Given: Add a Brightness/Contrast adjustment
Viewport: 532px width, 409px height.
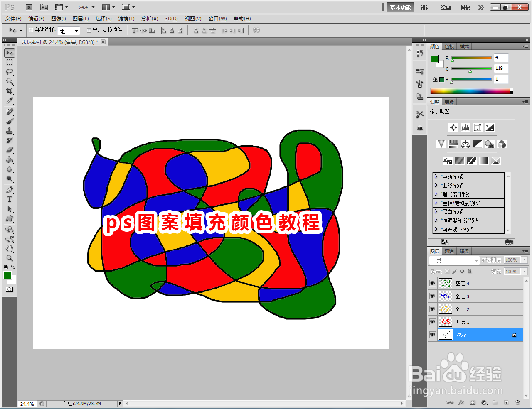Looking at the screenshot, I should pyautogui.click(x=453, y=127).
